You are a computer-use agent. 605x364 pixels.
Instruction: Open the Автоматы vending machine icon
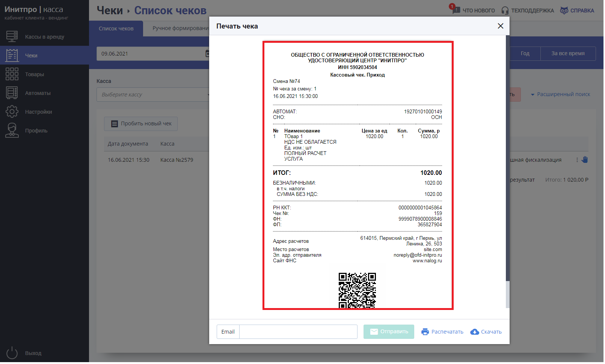pyautogui.click(x=12, y=93)
